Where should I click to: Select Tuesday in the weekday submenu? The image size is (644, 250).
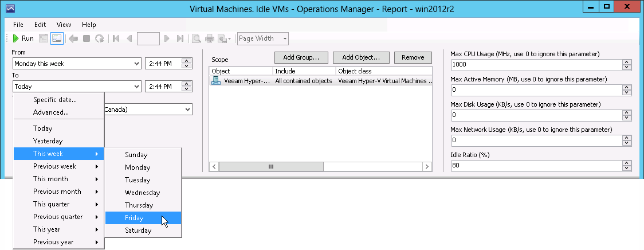tap(143, 180)
